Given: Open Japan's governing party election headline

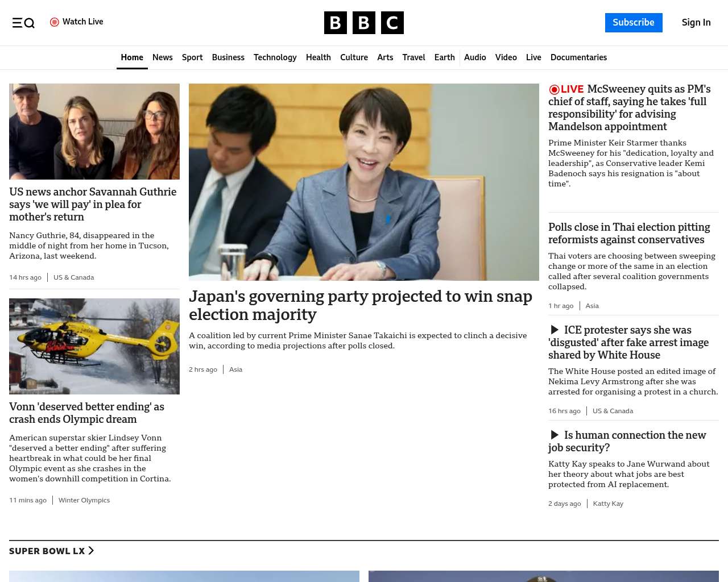Looking at the screenshot, I should tap(360, 305).
